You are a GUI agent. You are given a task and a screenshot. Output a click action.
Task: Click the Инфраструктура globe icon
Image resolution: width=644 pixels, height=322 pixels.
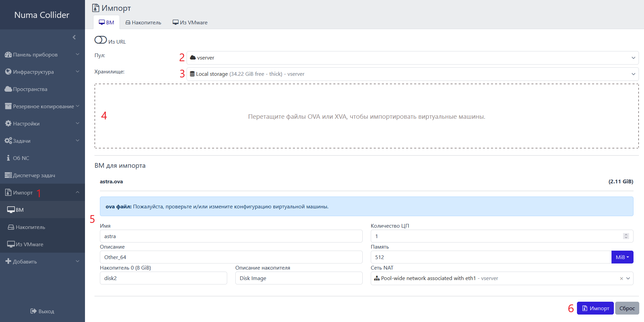8,72
